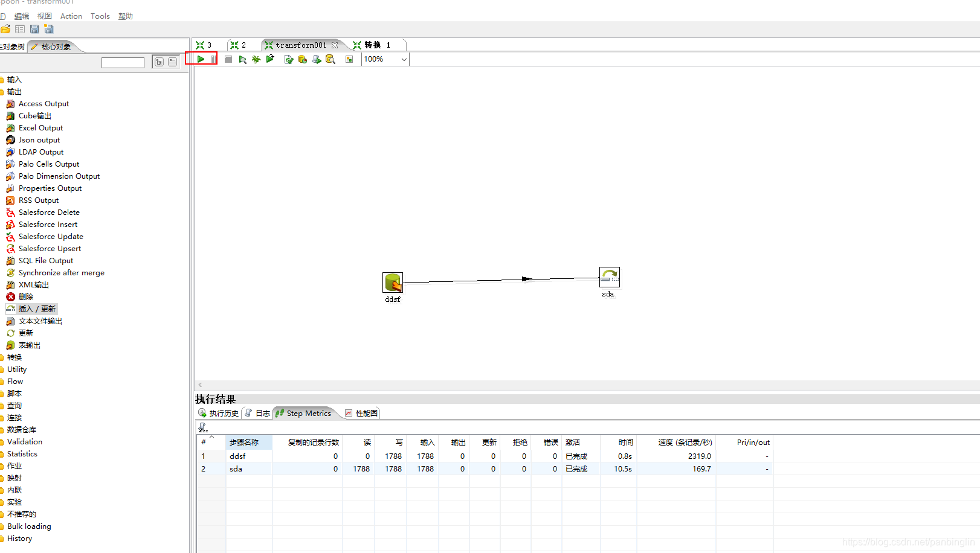Open file with the folder icon
This screenshot has width=980, height=553.
[x=5, y=29]
